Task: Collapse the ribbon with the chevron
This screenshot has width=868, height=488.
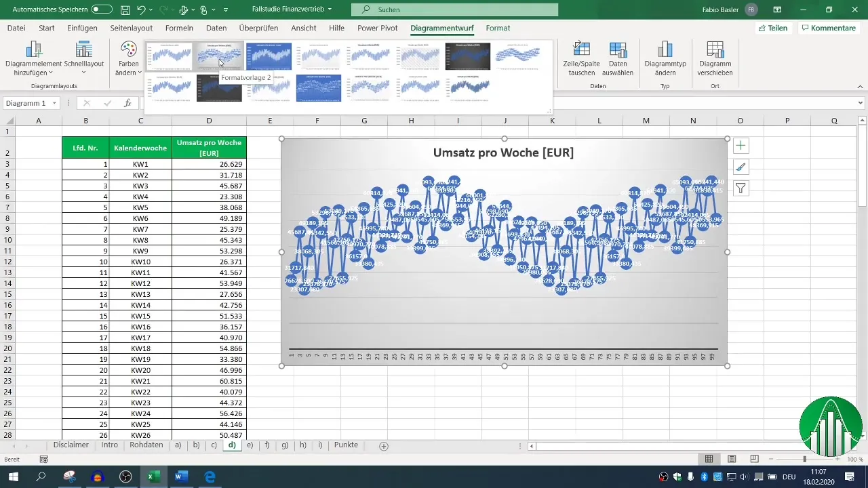Action: [x=860, y=86]
